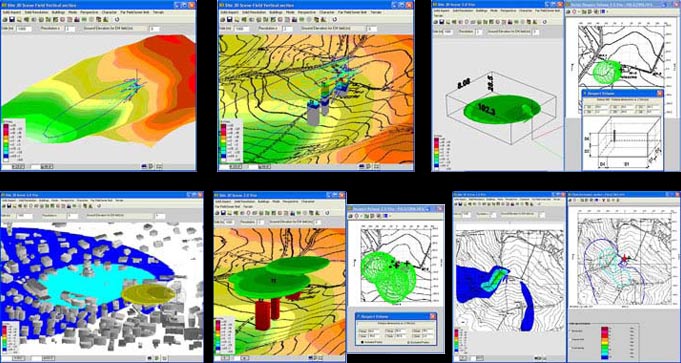Click the red star marker on the purple contour map

625,258
